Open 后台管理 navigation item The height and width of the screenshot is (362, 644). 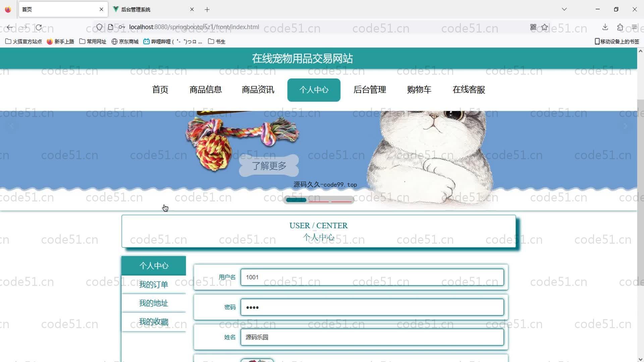tap(370, 90)
